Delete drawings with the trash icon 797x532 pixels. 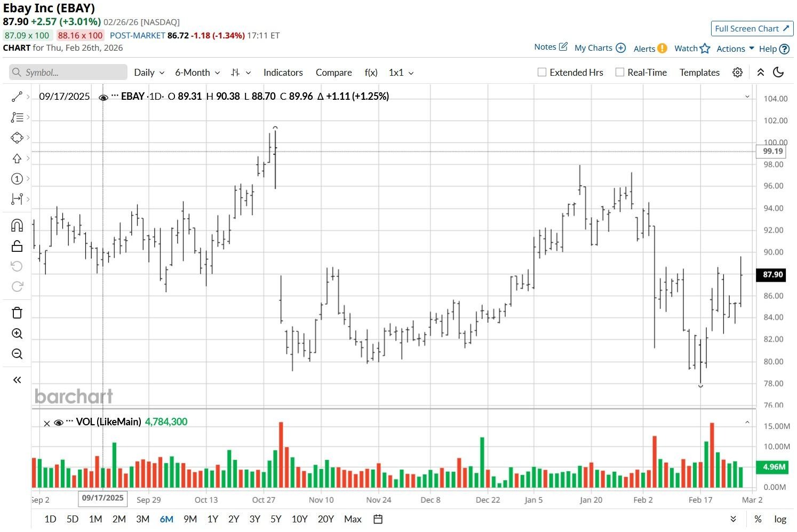[x=17, y=313]
